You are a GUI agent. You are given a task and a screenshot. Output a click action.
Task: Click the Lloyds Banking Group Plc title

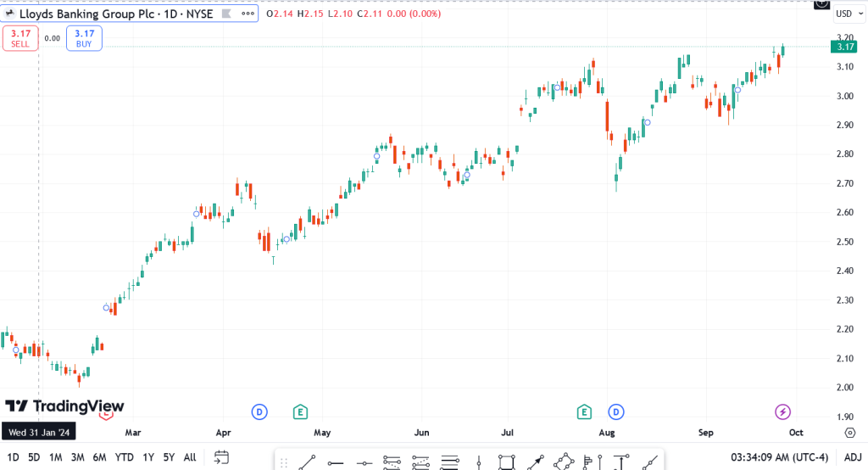[x=87, y=14]
